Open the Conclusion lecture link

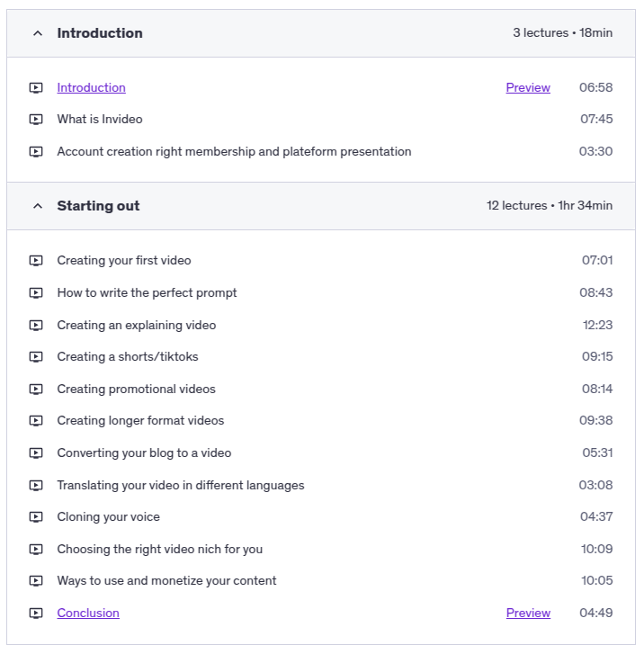[88, 614]
